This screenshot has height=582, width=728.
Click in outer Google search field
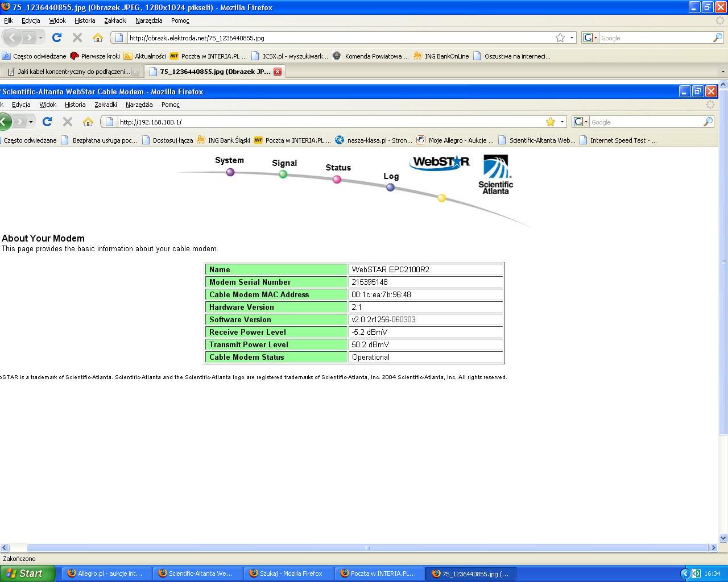click(655, 38)
